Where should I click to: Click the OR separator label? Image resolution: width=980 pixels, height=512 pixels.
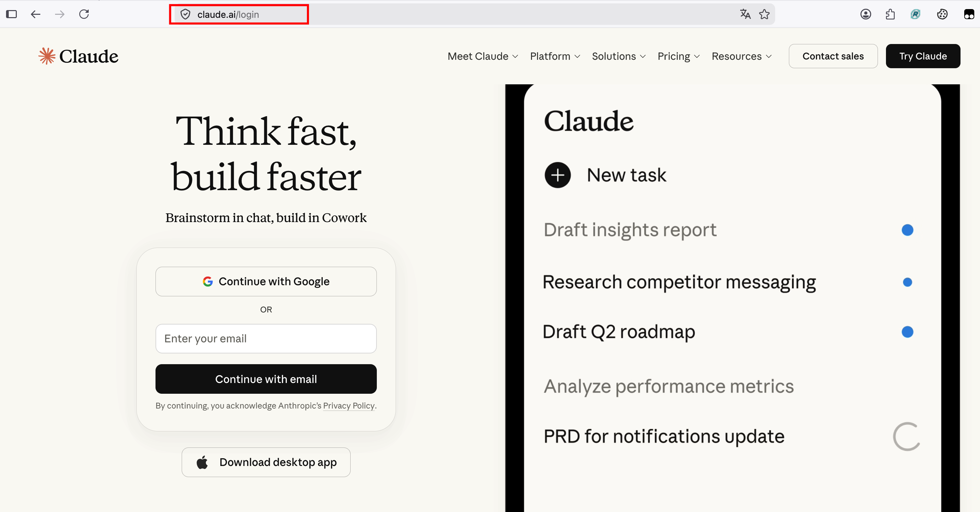pos(266,310)
